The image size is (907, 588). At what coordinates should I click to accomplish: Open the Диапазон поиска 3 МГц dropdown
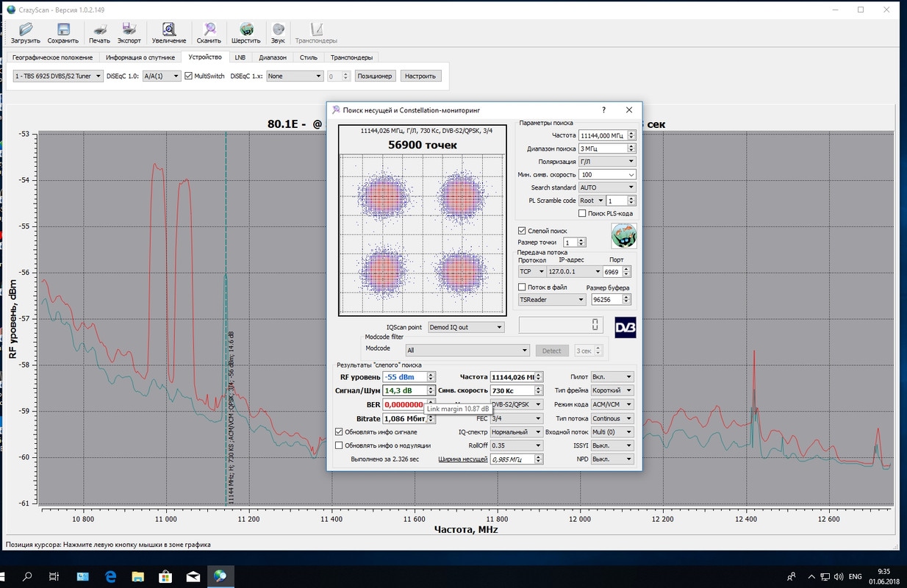pos(607,148)
